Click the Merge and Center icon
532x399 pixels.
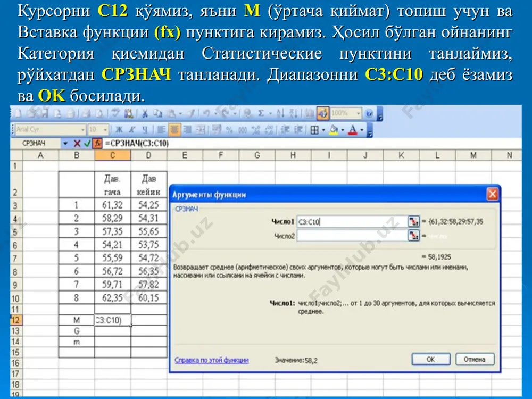click(200, 129)
